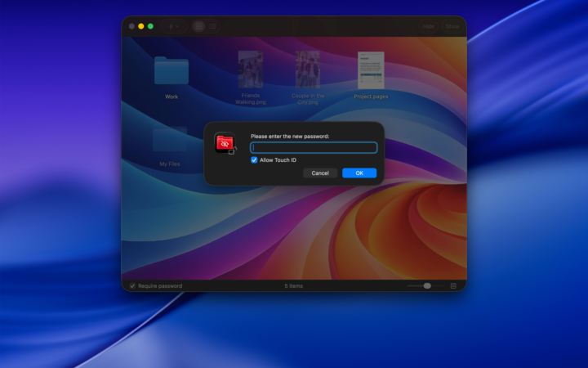
Task: Click the yellow minimize window button
Action: (x=141, y=26)
